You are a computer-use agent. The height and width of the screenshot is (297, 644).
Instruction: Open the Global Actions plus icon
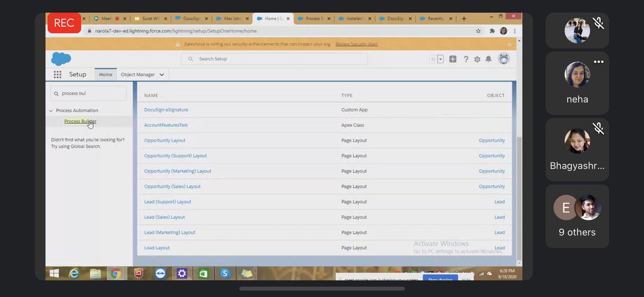click(x=453, y=59)
